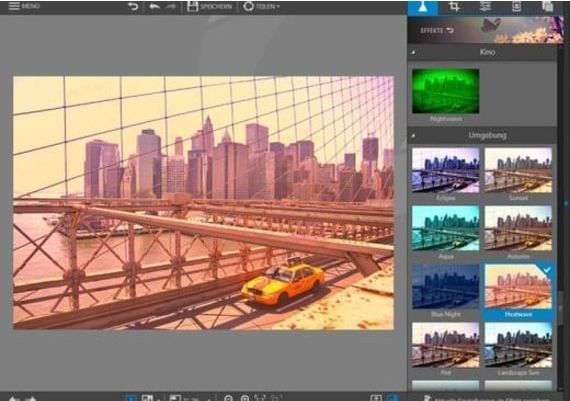Collapse the Kino effects section

[x=413, y=52]
